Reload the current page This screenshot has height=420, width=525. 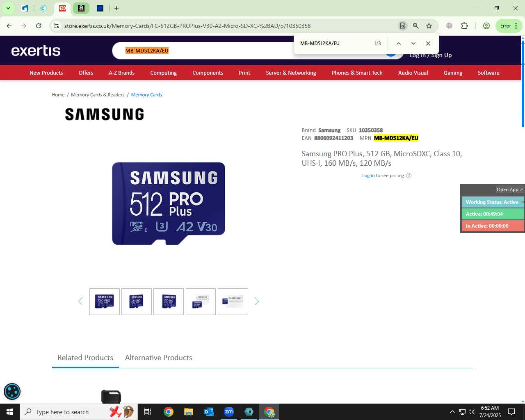tap(39, 26)
